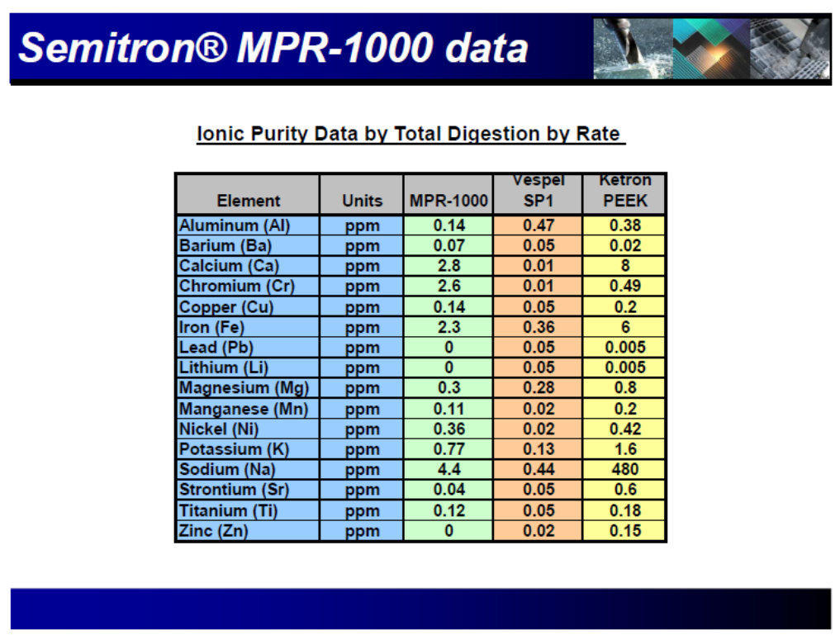Screen dimensions: 840x640
Task: Select the Copper Ketron PEEK value 0.2
Action: coord(624,307)
